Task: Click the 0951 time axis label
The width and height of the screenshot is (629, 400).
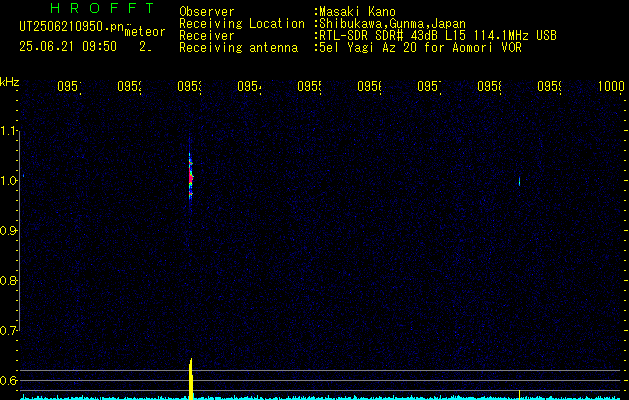Action: (69, 86)
